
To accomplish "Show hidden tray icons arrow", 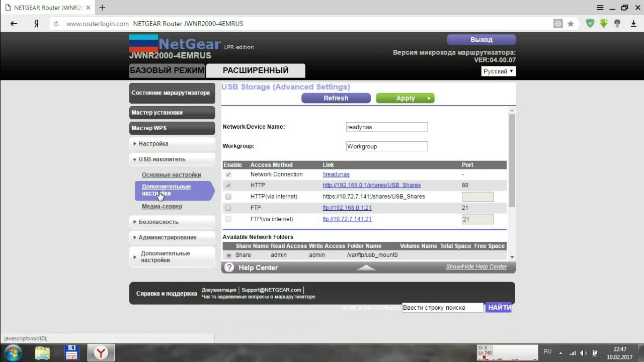I will pyautogui.click(x=560, y=352).
